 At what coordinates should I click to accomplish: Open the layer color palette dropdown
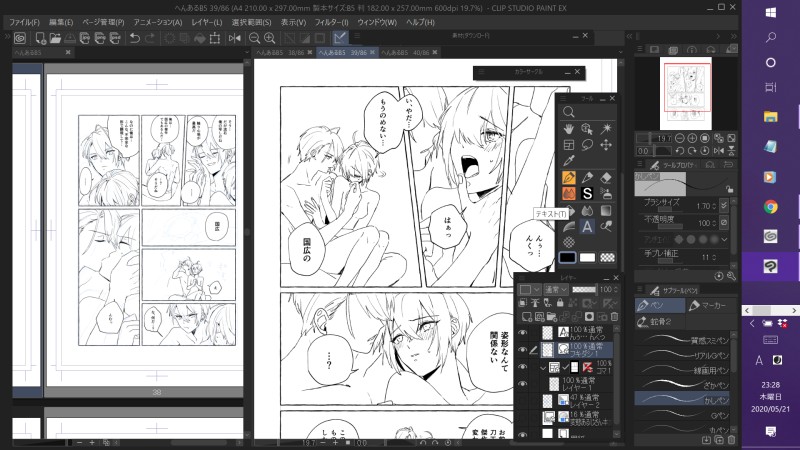click(530, 289)
